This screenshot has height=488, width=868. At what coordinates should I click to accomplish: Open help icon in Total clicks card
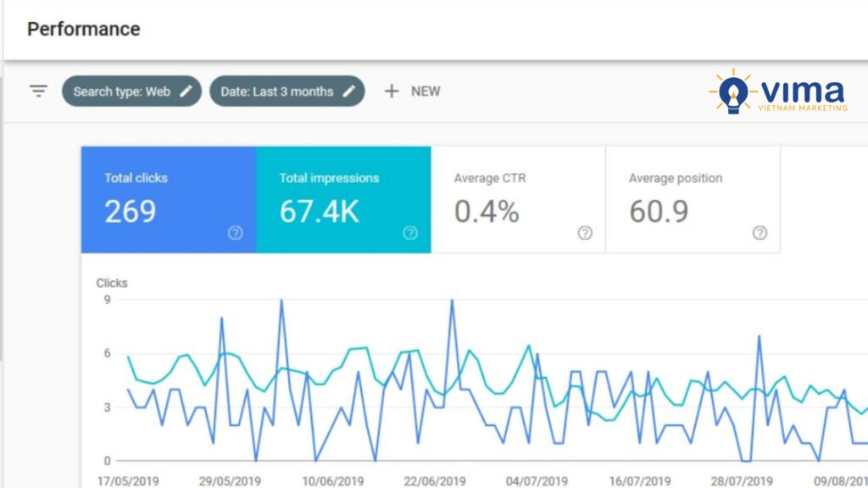(x=235, y=233)
